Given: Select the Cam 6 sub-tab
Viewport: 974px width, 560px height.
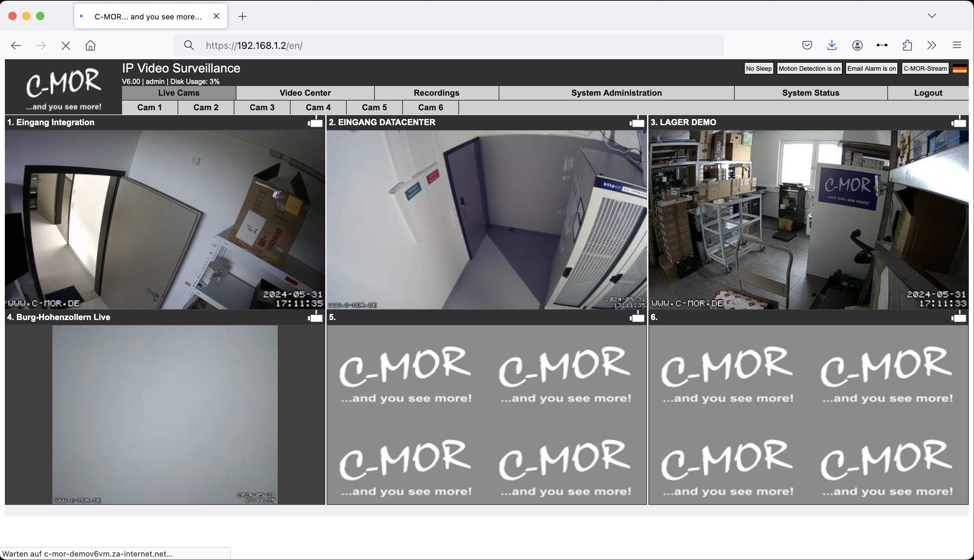Looking at the screenshot, I should click(430, 107).
